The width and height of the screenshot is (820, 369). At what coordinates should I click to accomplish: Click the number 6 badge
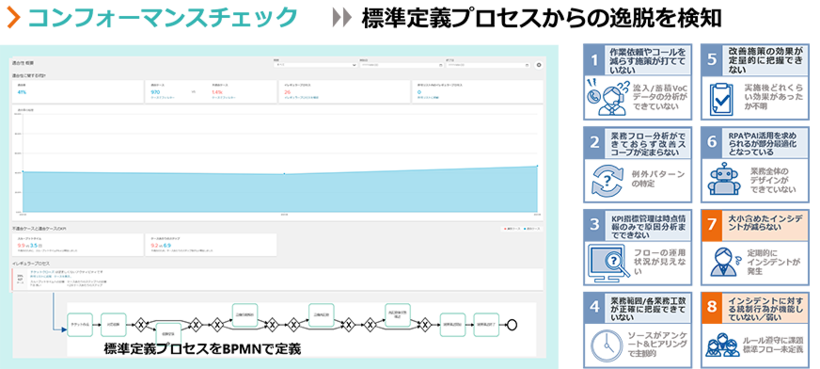[711, 142]
